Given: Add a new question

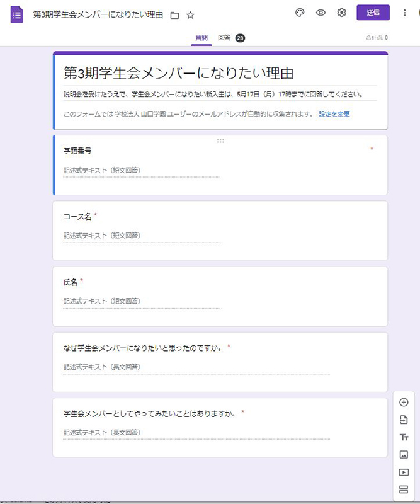Looking at the screenshot, I should pyautogui.click(x=404, y=403).
